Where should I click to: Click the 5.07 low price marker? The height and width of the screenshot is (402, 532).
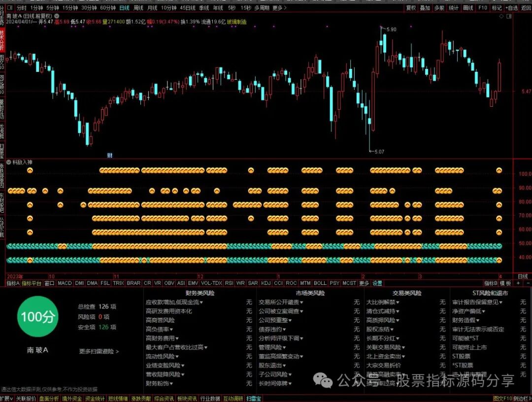tap(379, 152)
